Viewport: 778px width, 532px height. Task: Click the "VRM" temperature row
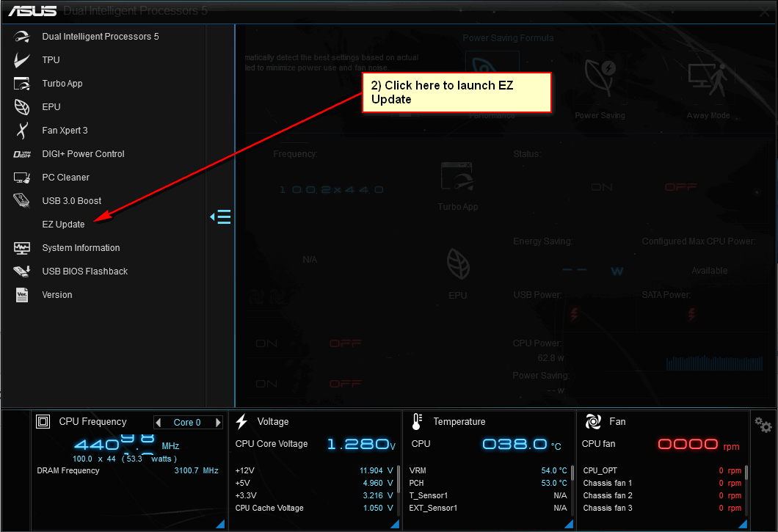coord(488,470)
